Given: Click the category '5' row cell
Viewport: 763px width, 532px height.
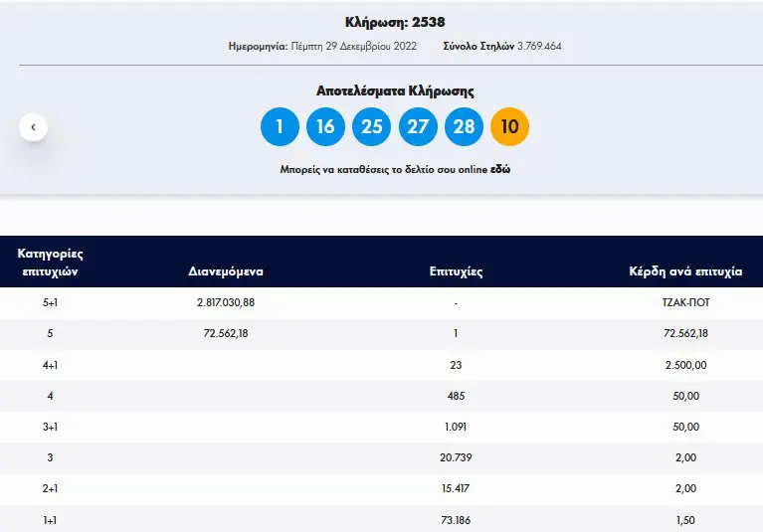Looking at the screenshot, I should [x=50, y=333].
